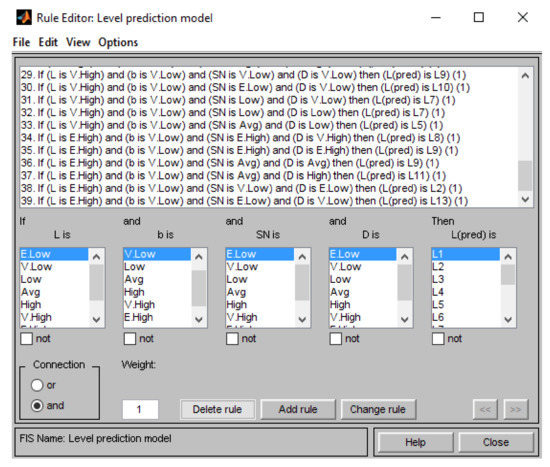Click up arrow of SN is listbox

point(302,257)
